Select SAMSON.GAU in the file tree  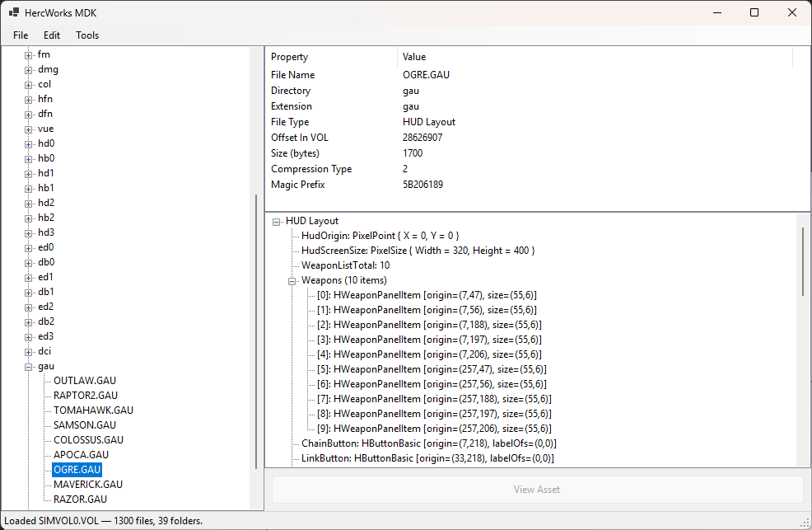85,425
